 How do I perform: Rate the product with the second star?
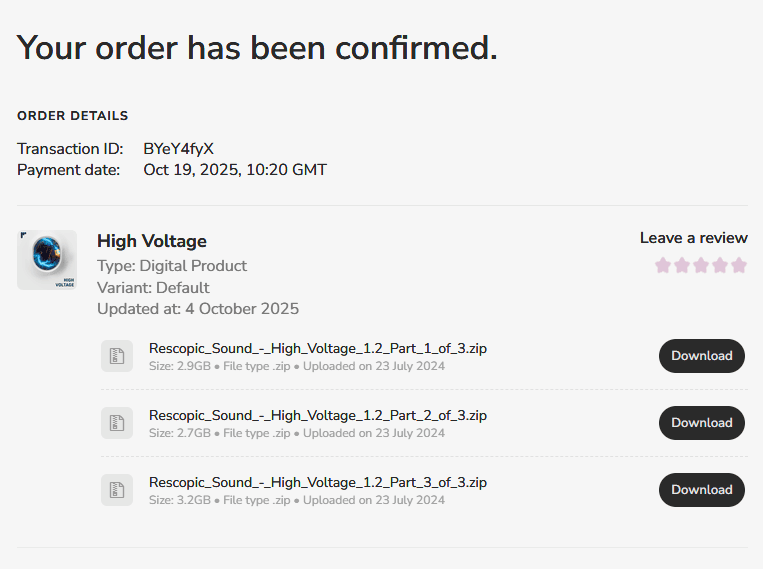[x=682, y=265]
